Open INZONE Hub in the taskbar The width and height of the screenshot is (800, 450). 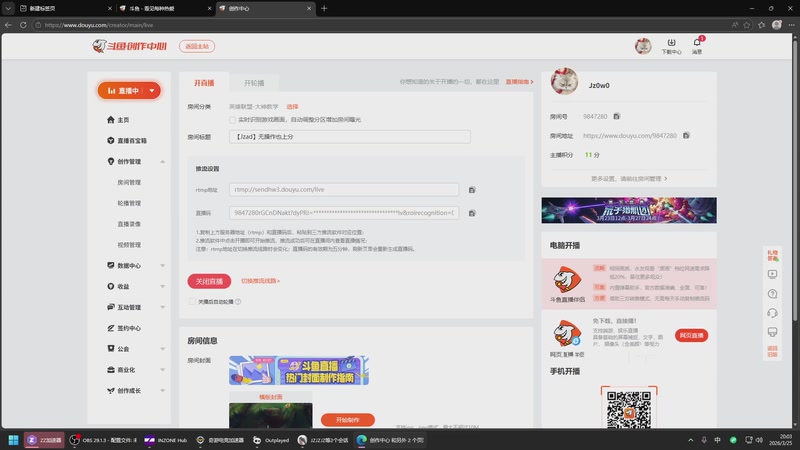pos(166,440)
